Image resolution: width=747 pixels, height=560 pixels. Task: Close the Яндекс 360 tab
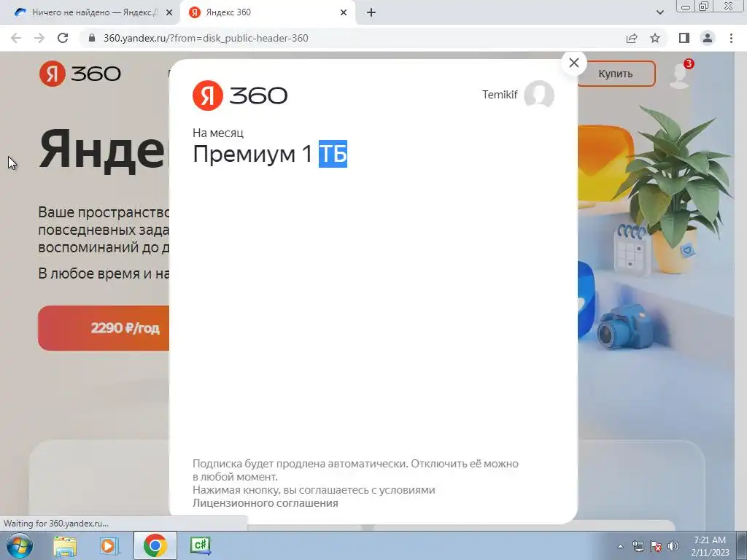(344, 13)
